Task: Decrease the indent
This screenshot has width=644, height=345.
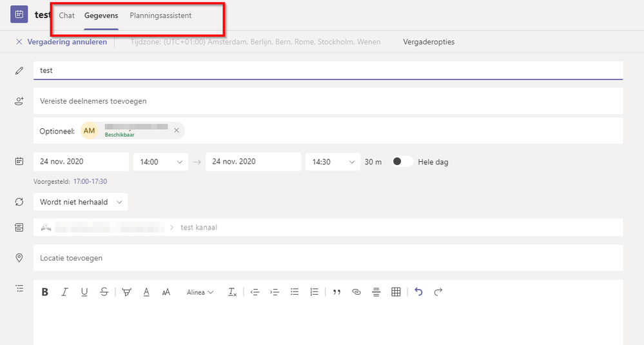Action: click(255, 292)
